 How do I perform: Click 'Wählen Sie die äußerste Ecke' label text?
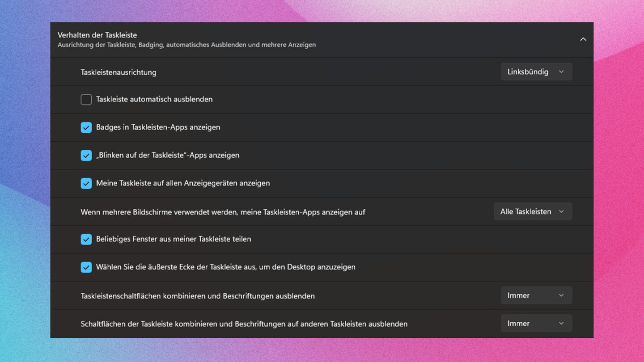pos(225,267)
